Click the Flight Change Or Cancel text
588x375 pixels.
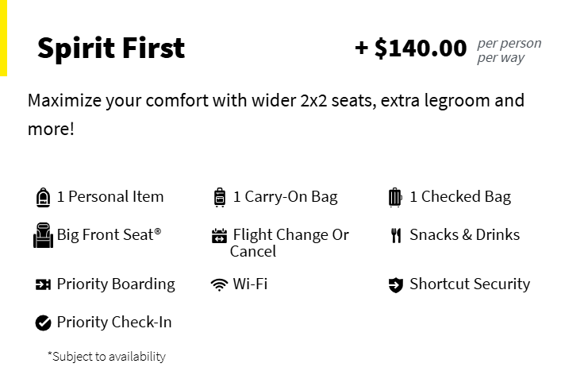(290, 243)
